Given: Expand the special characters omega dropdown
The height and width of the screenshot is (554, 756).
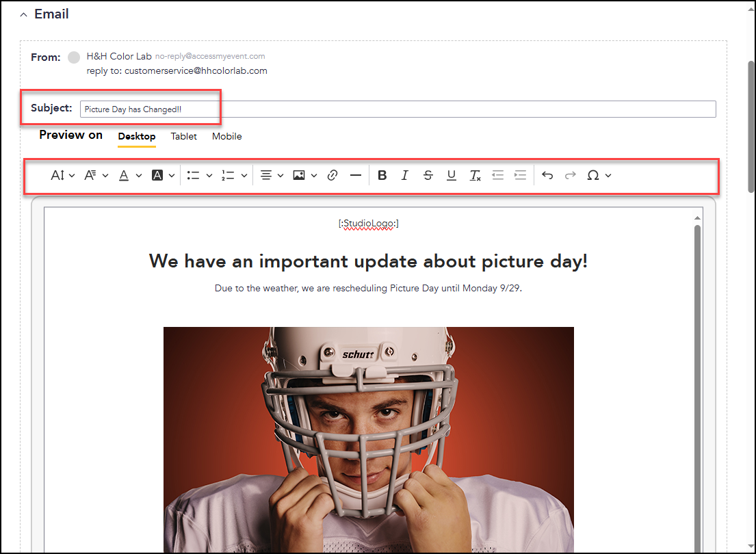Looking at the screenshot, I should [x=599, y=176].
